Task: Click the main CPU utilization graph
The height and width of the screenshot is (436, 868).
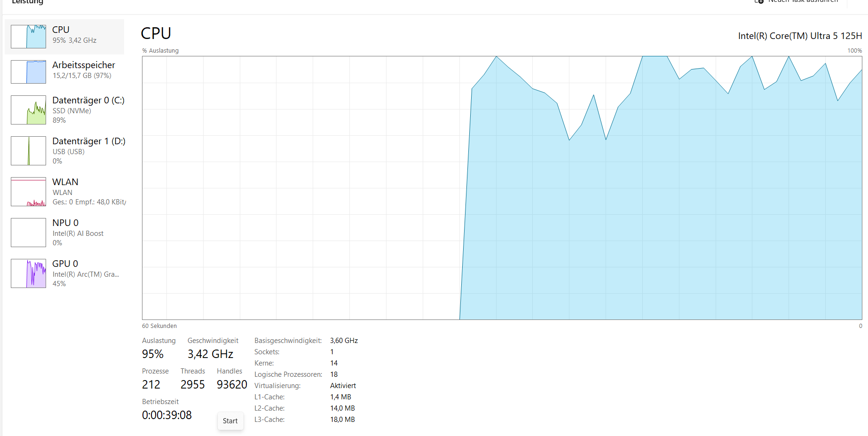Action: click(502, 188)
